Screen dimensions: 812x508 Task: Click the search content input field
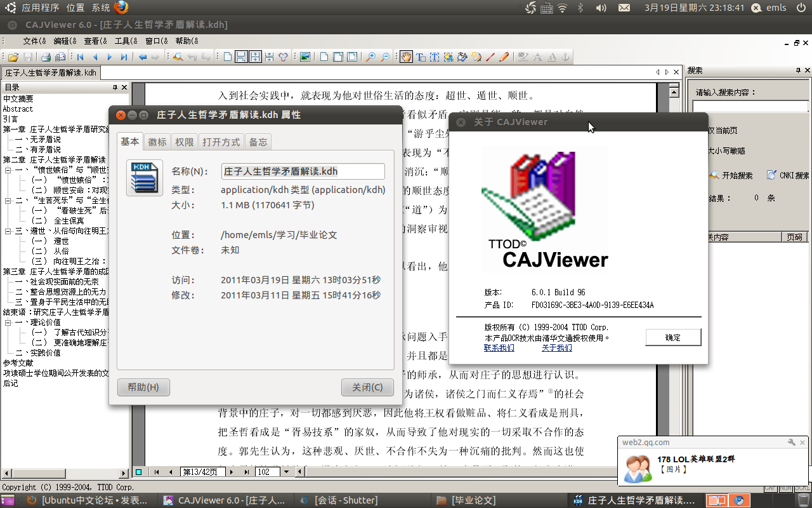pyautogui.click(x=750, y=105)
